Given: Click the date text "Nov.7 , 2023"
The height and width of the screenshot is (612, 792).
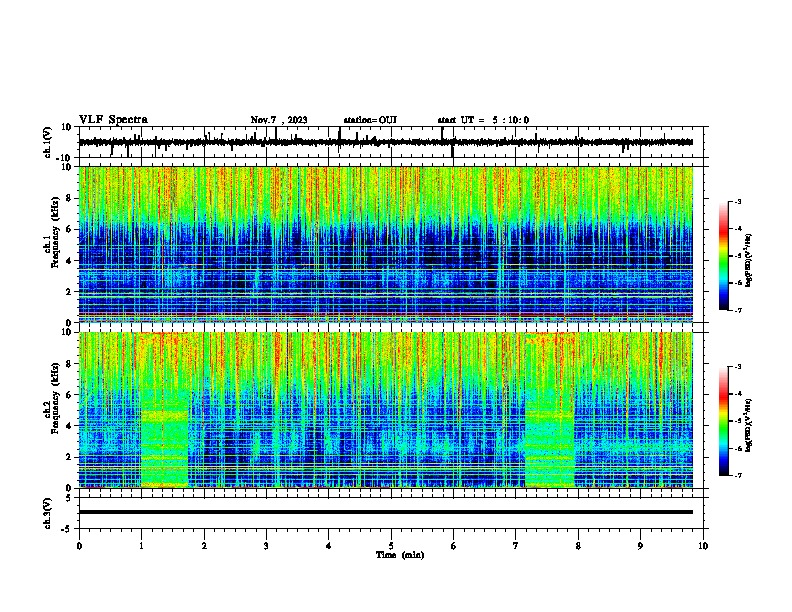Looking at the screenshot, I should (279, 120).
